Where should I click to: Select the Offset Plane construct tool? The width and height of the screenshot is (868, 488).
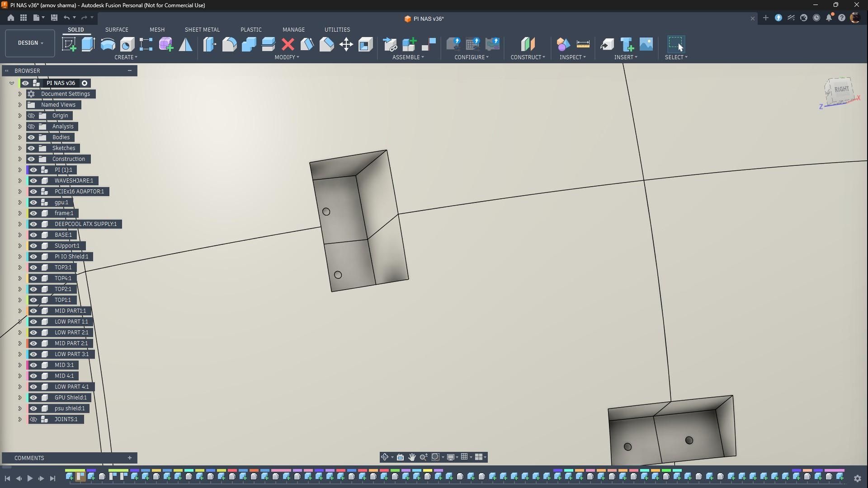pyautogui.click(x=528, y=44)
